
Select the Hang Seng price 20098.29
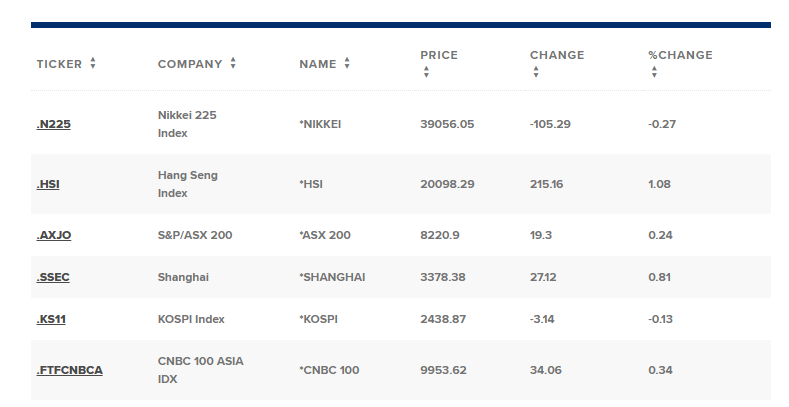point(447,184)
